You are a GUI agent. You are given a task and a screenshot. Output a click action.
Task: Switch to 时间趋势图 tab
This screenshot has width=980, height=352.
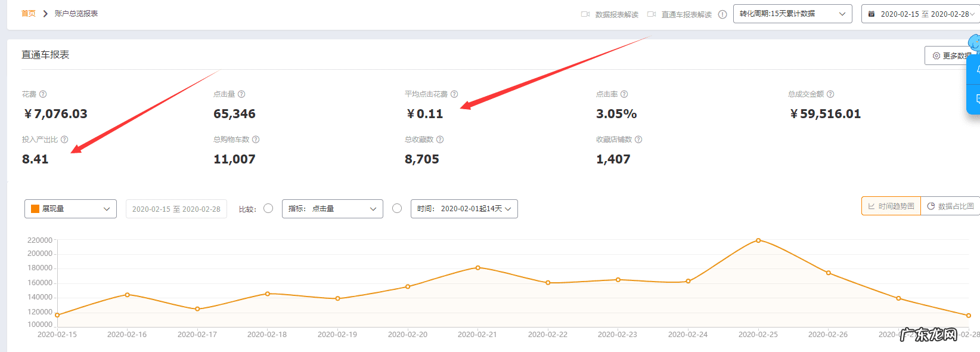[x=891, y=206]
